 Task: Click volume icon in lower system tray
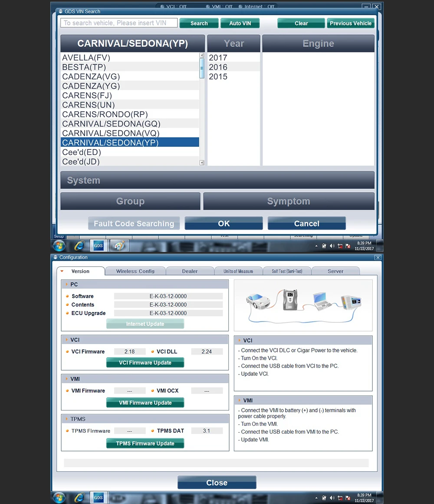[332, 498]
